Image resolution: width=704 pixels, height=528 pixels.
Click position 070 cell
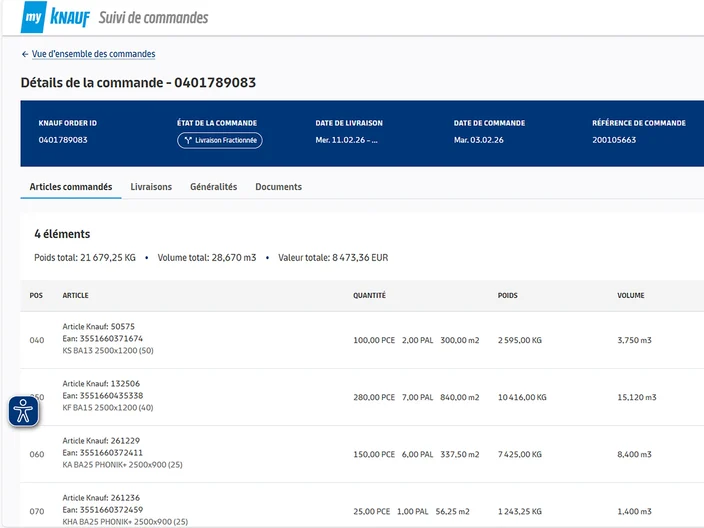coord(37,511)
